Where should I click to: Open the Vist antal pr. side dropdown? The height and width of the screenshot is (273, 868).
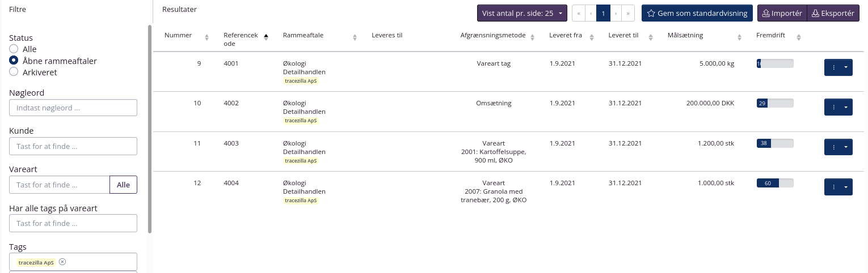pyautogui.click(x=522, y=13)
